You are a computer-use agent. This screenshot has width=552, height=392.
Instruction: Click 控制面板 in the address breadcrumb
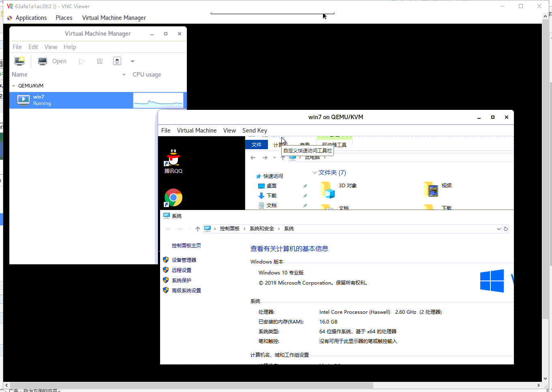(230, 229)
